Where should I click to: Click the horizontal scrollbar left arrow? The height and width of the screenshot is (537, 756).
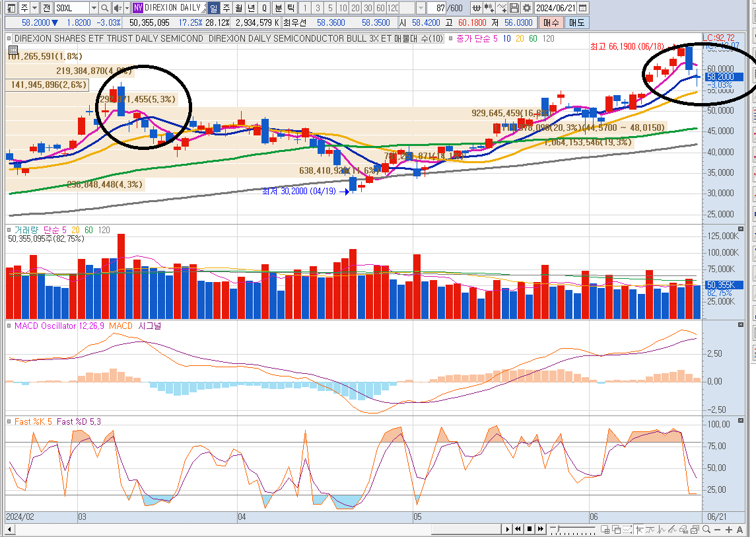pos(9,529)
